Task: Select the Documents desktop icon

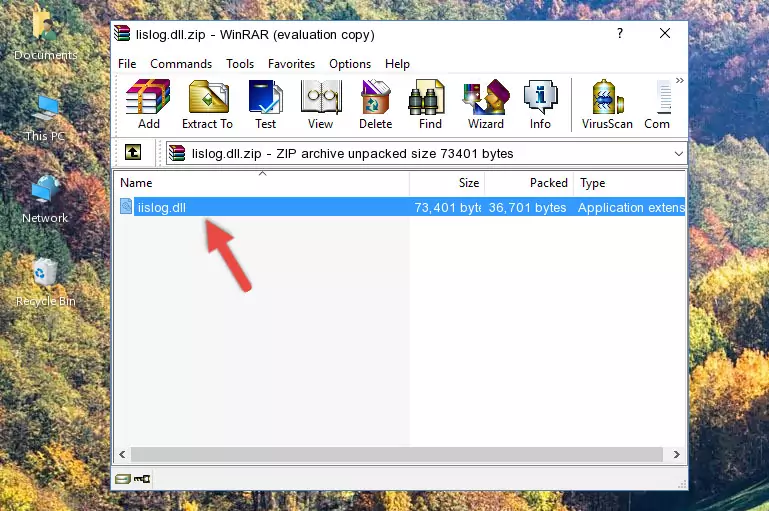Action: click(x=46, y=35)
